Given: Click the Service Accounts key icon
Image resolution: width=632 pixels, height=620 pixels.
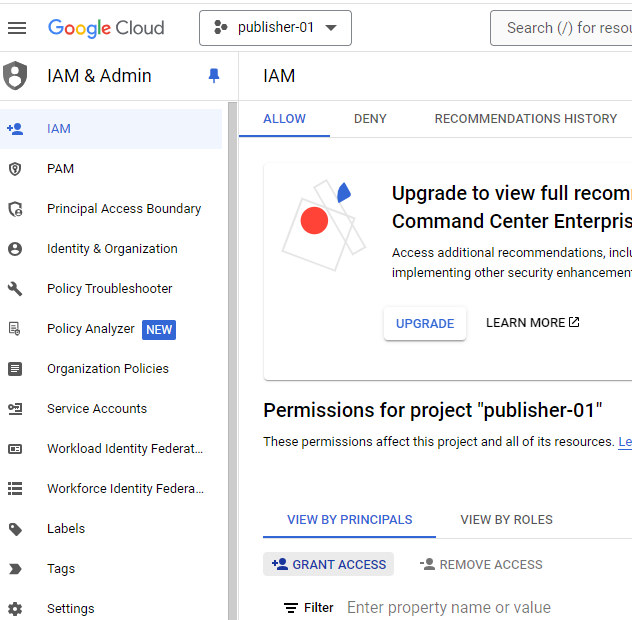Looking at the screenshot, I should (15, 409).
